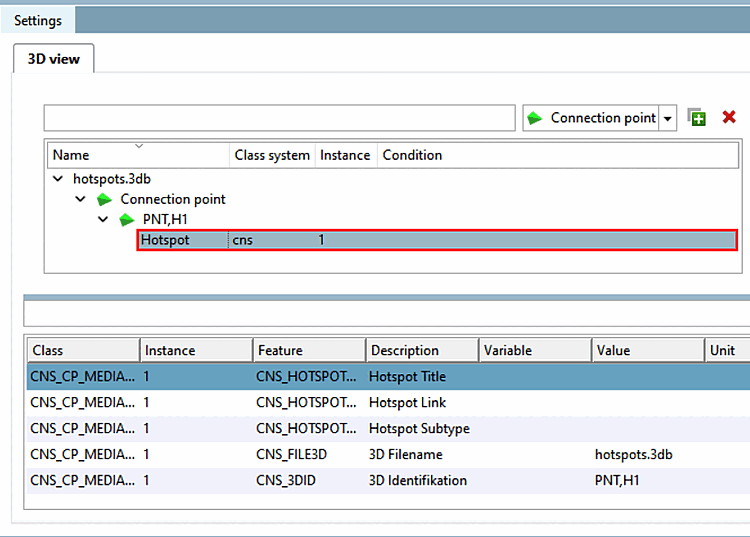Click the CNS_3DID feature cell
The width and height of the screenshot is (750, 537).
pos(286,480)
